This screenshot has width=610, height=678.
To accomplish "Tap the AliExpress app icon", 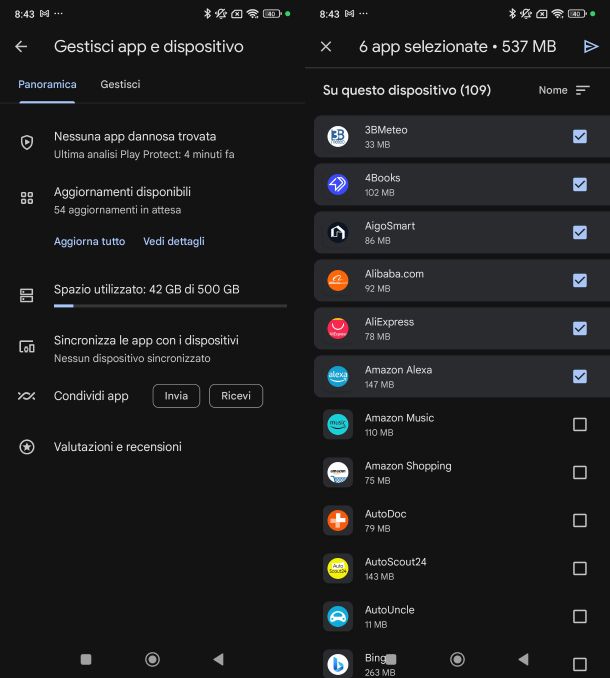I will coord(338,329).
